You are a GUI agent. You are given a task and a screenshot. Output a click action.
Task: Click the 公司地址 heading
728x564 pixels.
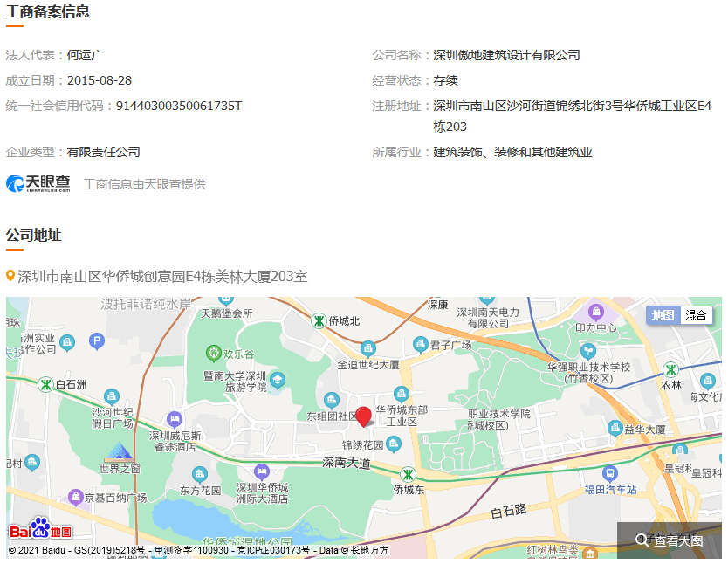(33, 235)
